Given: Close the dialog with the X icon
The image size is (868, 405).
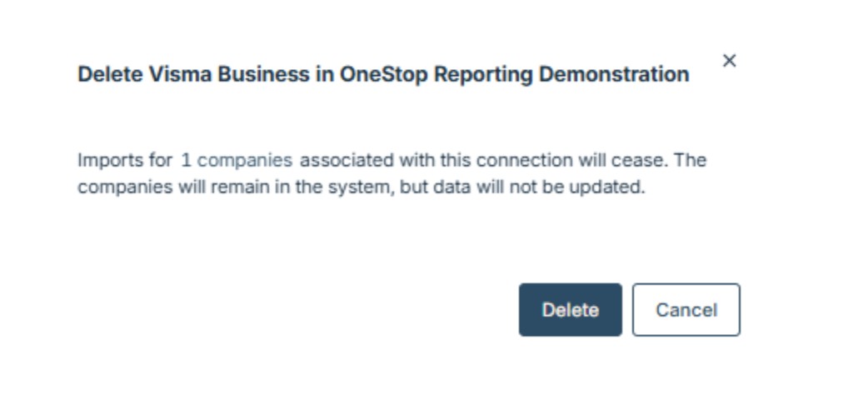Looking at the screenshot, I should 729,61.
